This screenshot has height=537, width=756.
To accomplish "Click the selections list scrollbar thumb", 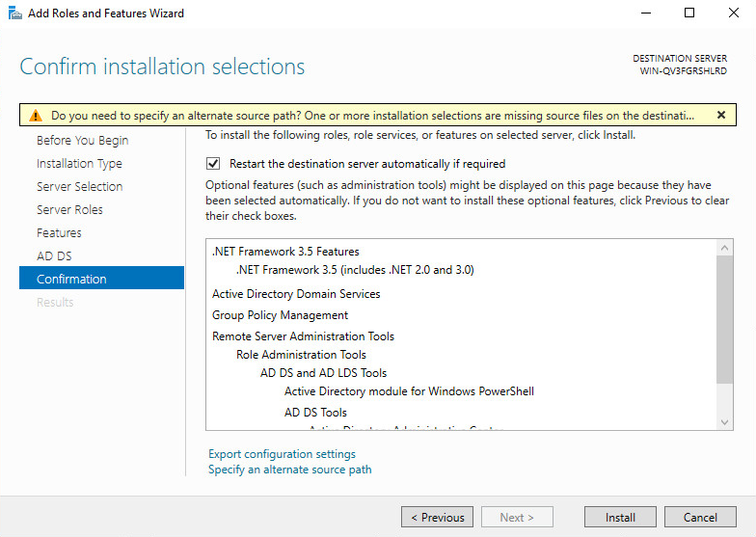I will (x=725, y=320).
